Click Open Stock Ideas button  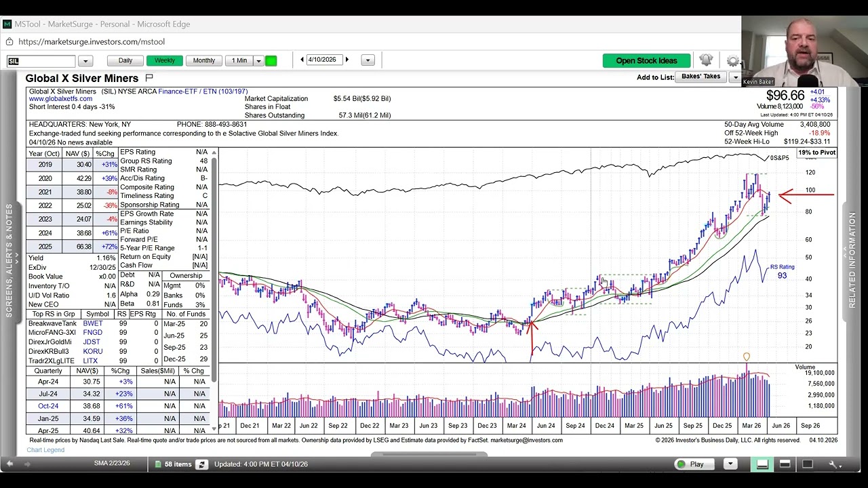coord(646,61)
